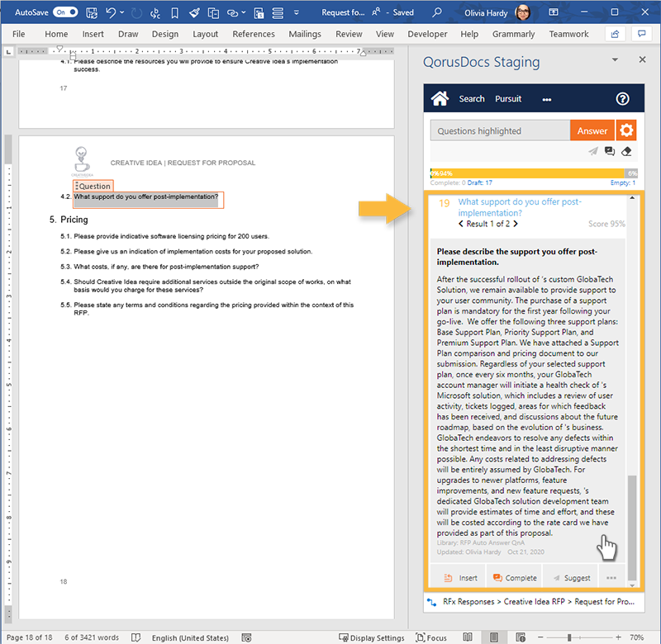
Task: Open the View tab
Action: tap(385, 34)
